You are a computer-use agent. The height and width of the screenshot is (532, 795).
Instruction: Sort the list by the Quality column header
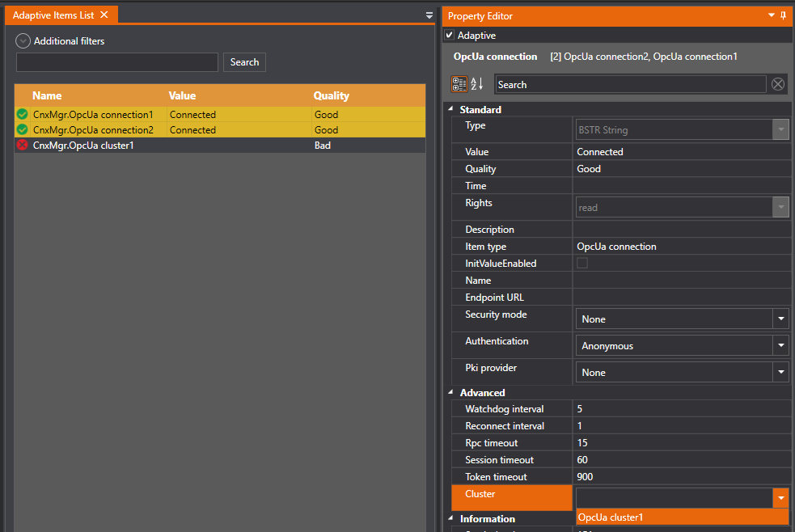coord(332,95)
